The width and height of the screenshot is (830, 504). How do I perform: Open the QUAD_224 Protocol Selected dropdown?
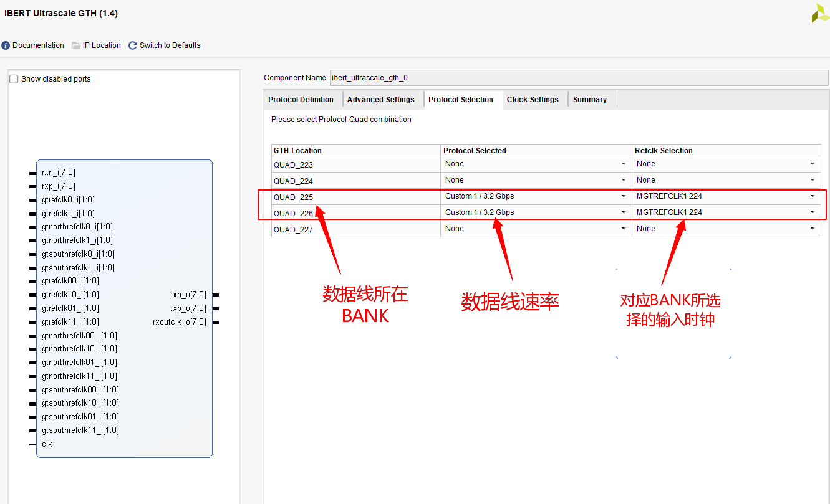click(x=623, y=179)
